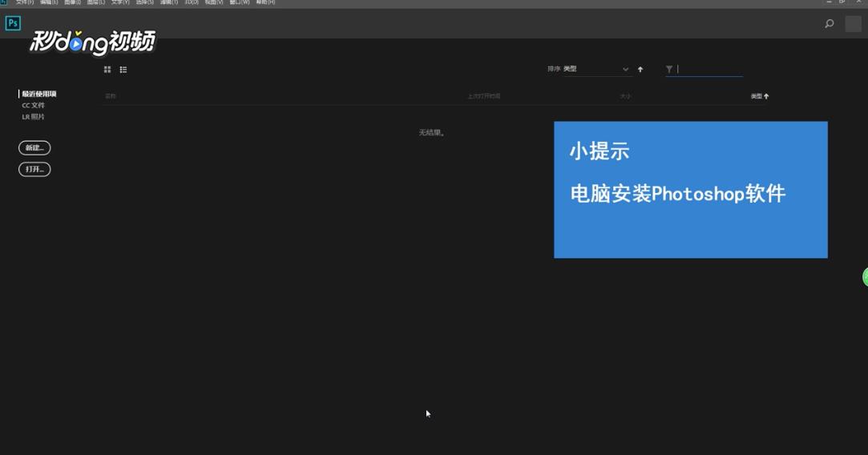Open the 帮助(H) menu
868x455 pixels.
tap(265, 2)
